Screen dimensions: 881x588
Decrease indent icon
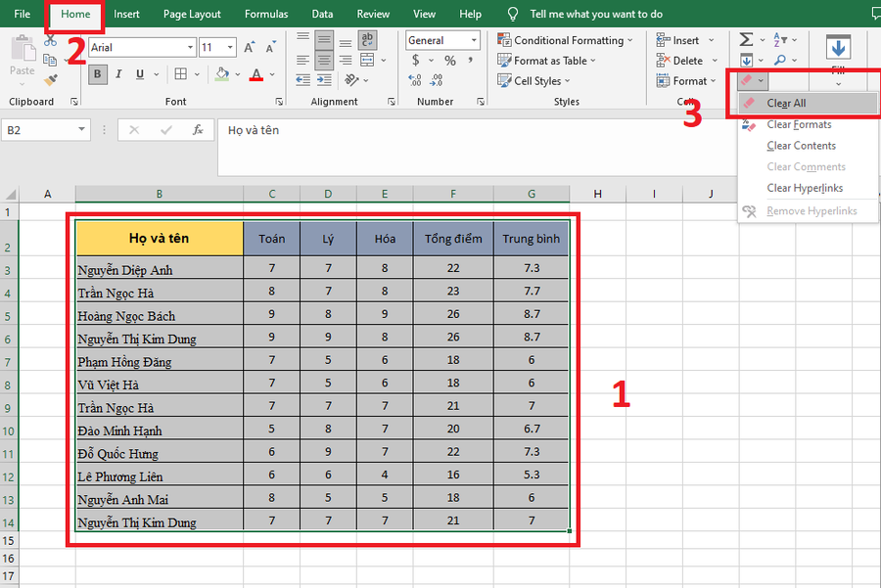pos(302,80)
